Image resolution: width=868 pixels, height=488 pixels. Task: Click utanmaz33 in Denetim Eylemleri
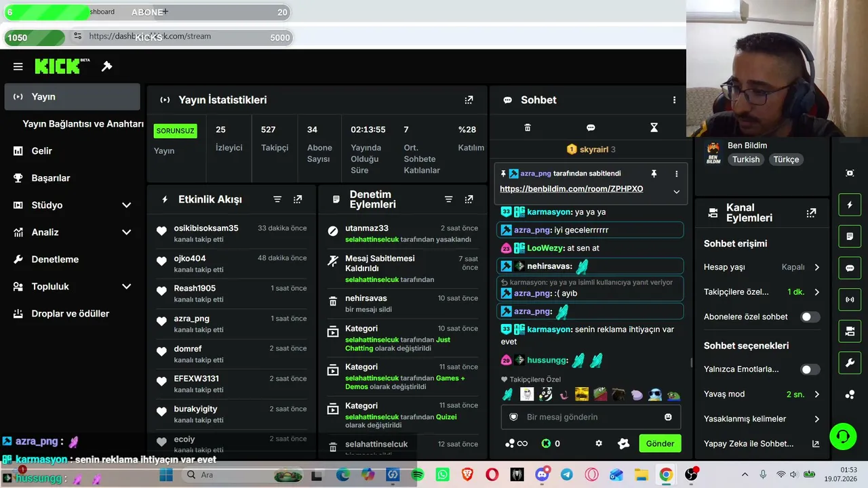[x=367, y=228]
